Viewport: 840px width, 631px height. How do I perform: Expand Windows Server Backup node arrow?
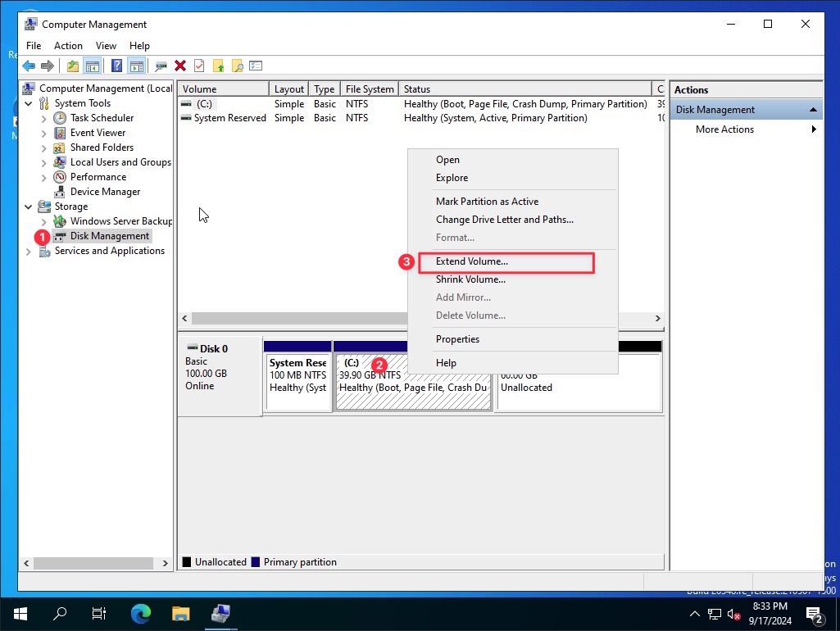(44, 221)
